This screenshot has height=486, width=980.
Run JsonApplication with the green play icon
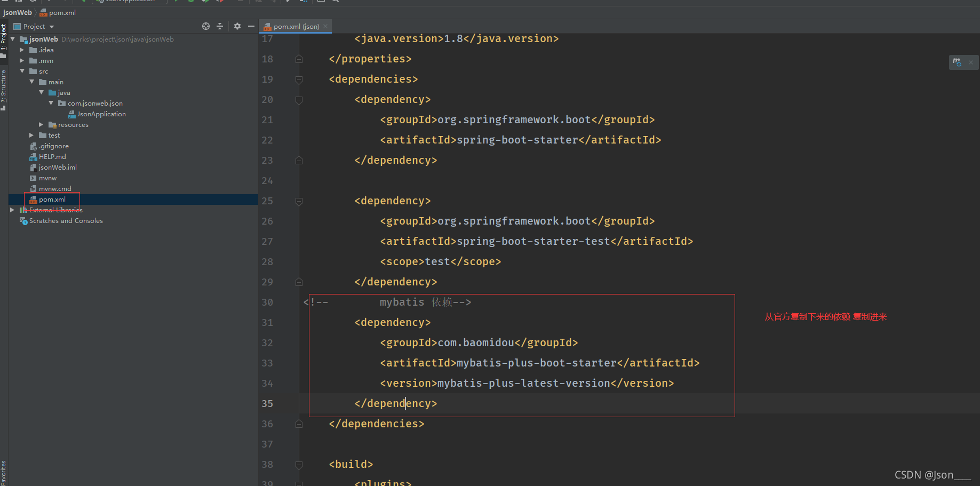pyautogui.click(x=176, y=2)
